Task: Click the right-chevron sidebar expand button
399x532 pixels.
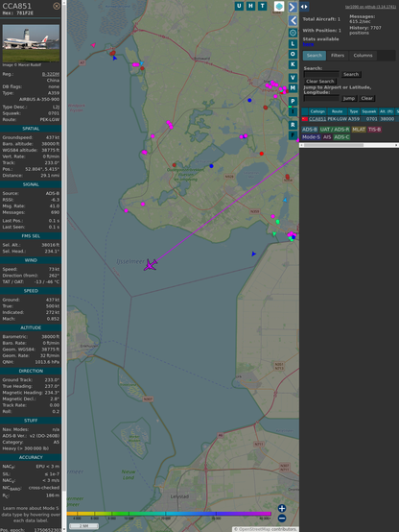Action: pyautogui.click(x=293, y=7)
